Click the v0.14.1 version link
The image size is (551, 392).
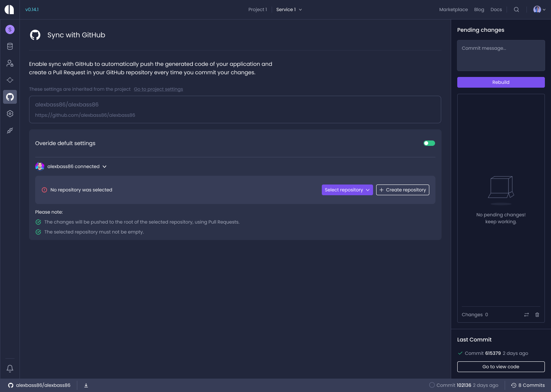pos(32,10)
